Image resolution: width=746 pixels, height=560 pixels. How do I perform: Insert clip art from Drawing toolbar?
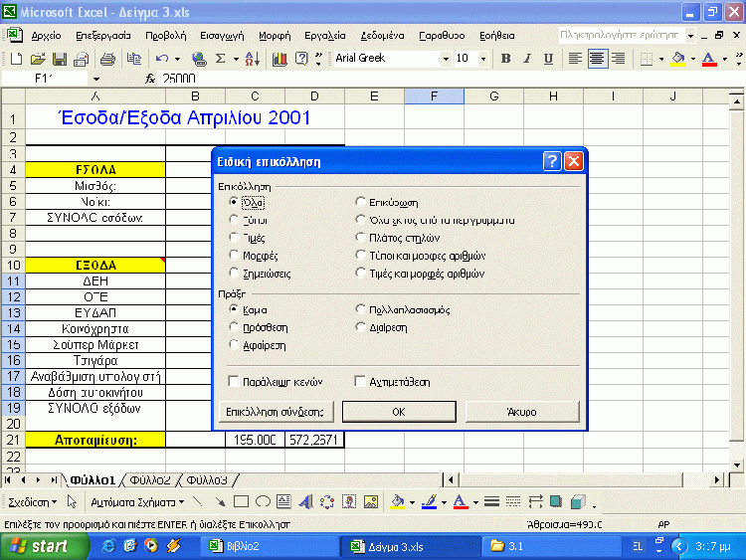[x=349, y=501]
